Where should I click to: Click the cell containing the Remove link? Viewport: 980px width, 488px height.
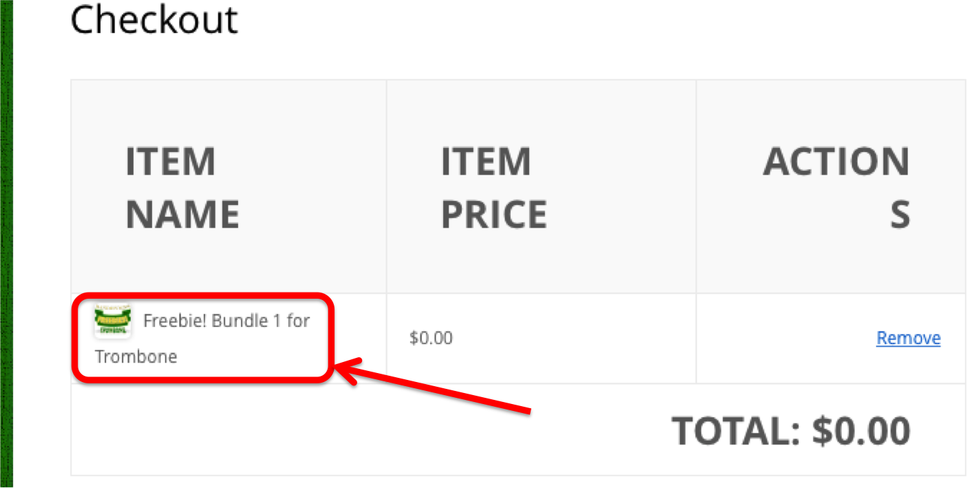[831, 338]
